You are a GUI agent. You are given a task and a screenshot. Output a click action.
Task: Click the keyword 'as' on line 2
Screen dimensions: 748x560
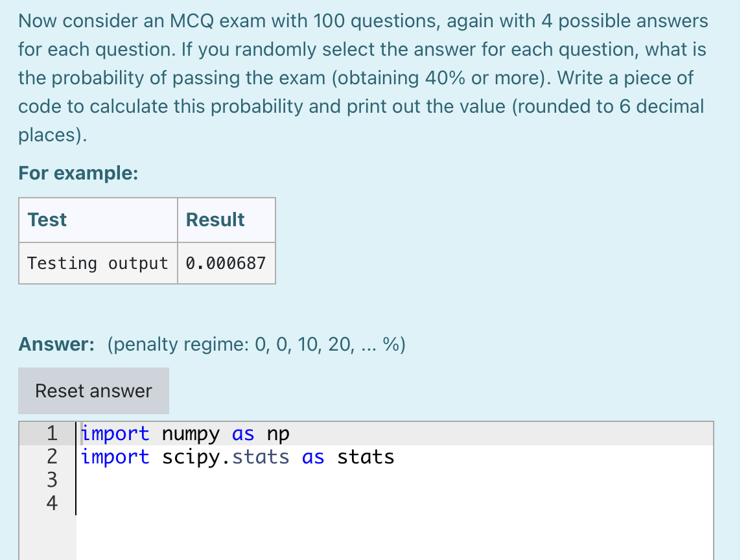tap(312, 456)
